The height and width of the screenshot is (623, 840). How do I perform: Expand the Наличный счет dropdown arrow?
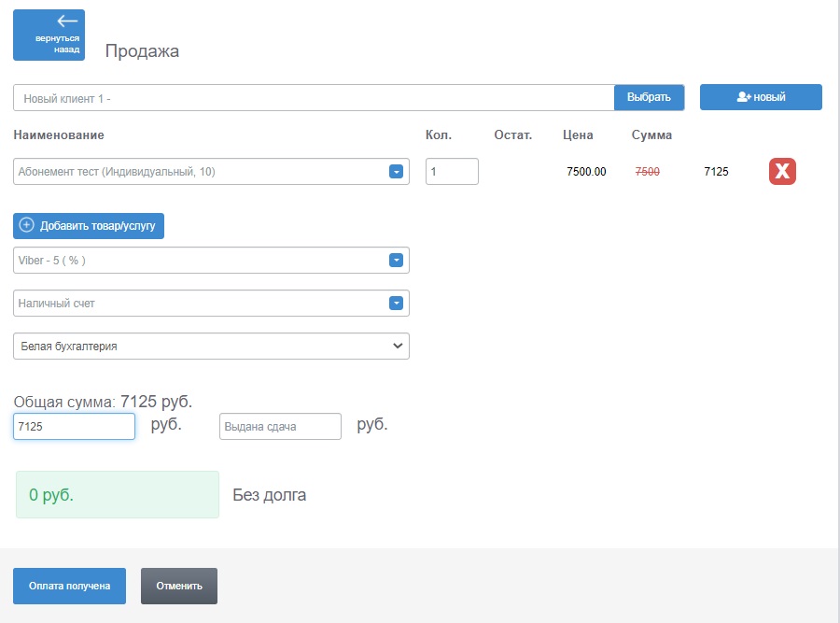tap(396, 304)
